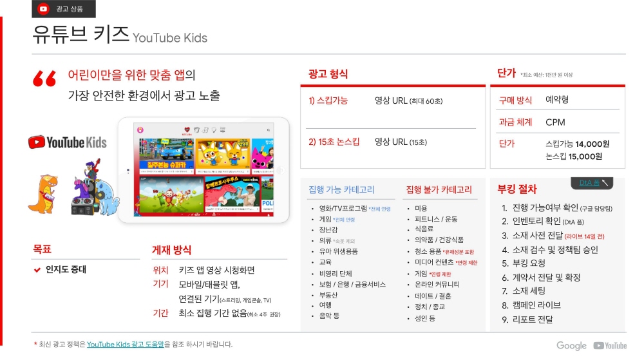
Task: Click the red heart category icon in tablet app
Action: (187, 130)
